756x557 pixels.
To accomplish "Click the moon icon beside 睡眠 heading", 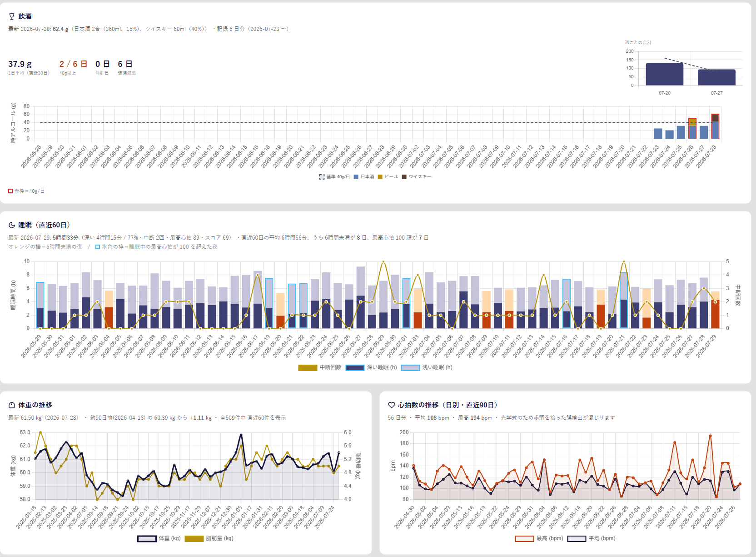I will [x=12, y=225].
